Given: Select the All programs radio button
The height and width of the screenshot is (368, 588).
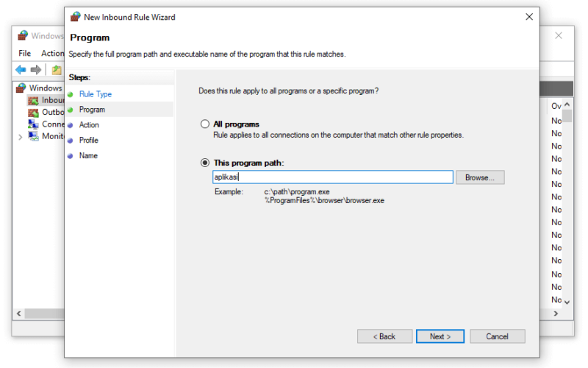Looking at the screenshot, I should (205, 124).
